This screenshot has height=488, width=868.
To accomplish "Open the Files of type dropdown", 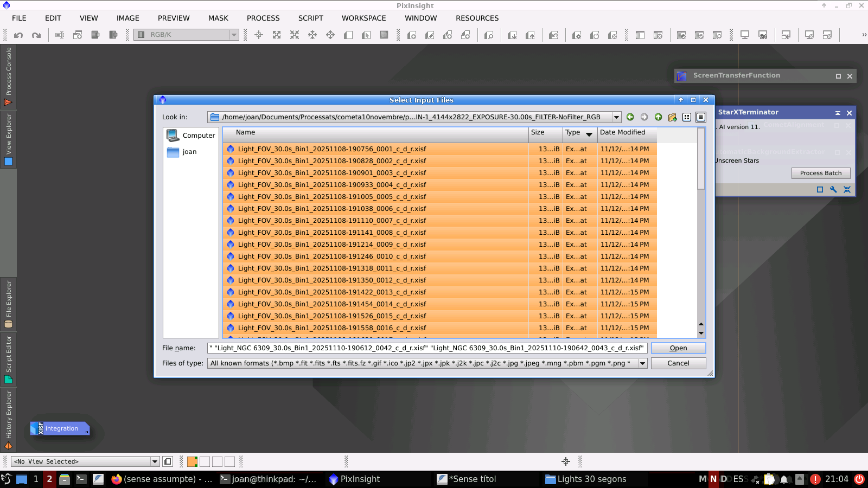I will (x=643, y=363).
